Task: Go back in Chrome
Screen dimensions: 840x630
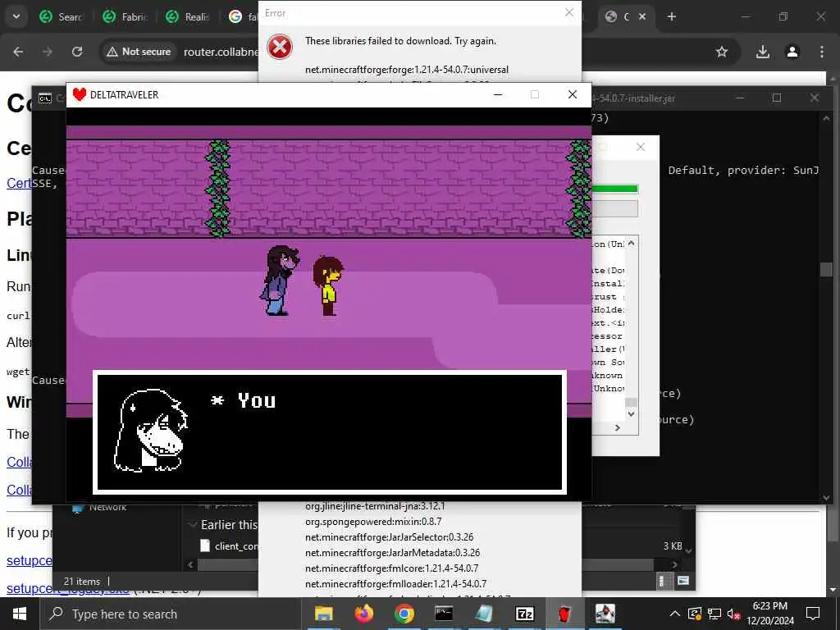Action: [x=18, y=52]
